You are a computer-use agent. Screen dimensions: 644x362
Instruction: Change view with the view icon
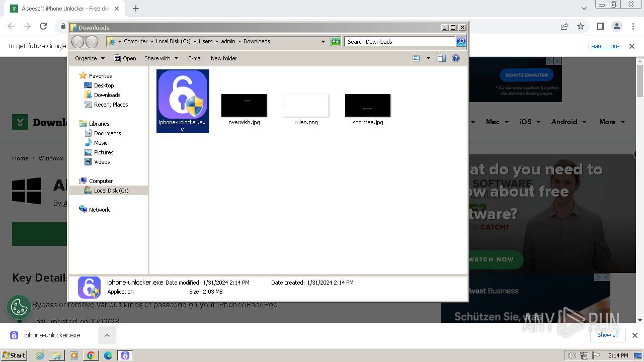click(416, 58)
